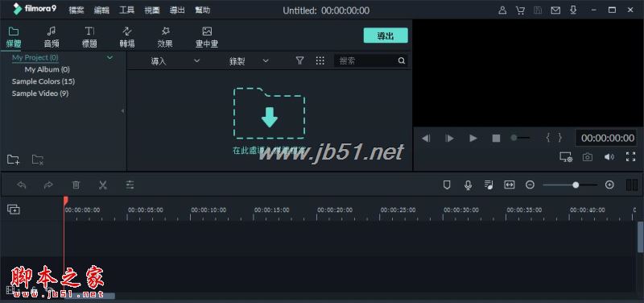
Task: Open the 錄製 record dropdown
Action: (249, 61)
